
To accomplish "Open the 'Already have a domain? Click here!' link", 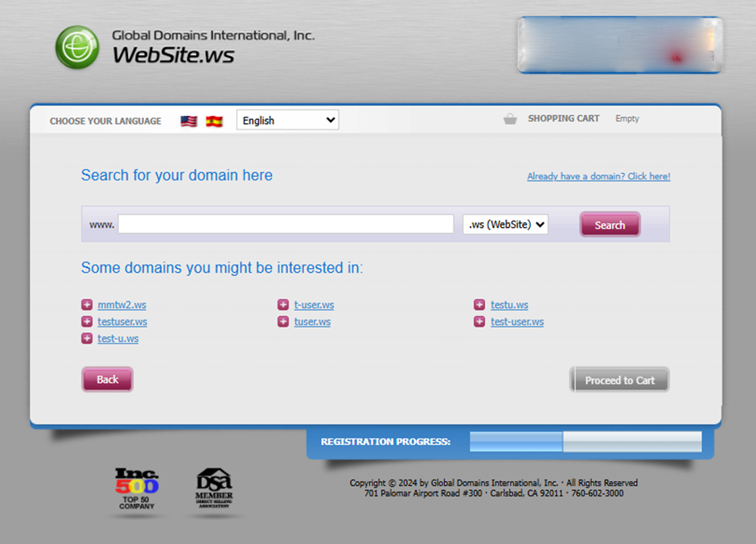I will click(598, 176).
